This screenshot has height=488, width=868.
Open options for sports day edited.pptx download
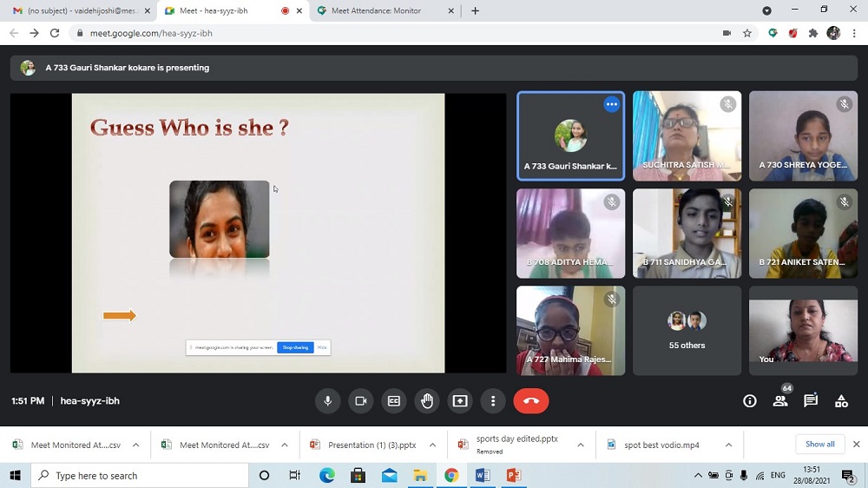pos(581,445)
